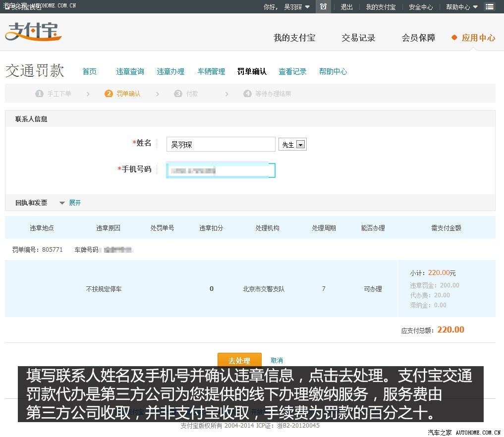Viewport: 504px width, 437px height.
Task: Click the 能否办理 column header
Action: tap(373, 228)
